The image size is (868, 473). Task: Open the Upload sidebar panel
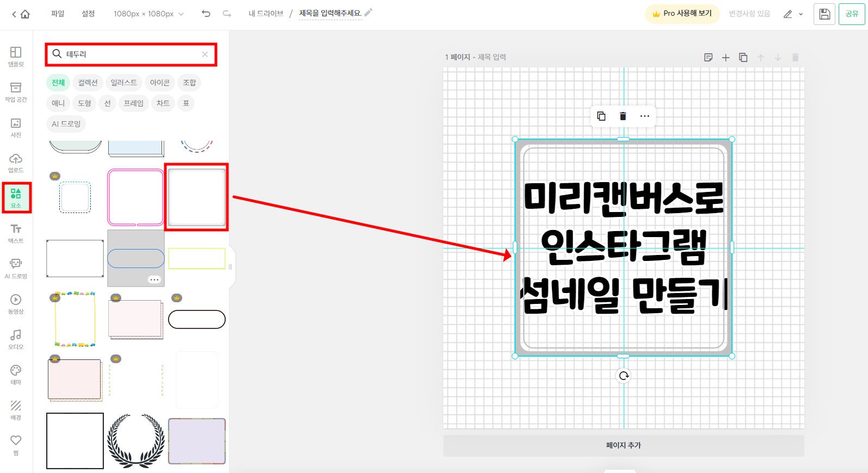coord(16,163)
